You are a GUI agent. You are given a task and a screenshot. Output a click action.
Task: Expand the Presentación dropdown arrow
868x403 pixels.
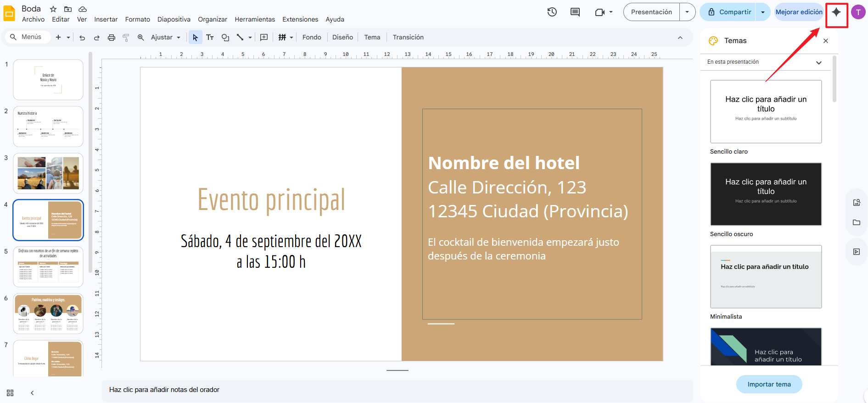(x=687, y=12)
